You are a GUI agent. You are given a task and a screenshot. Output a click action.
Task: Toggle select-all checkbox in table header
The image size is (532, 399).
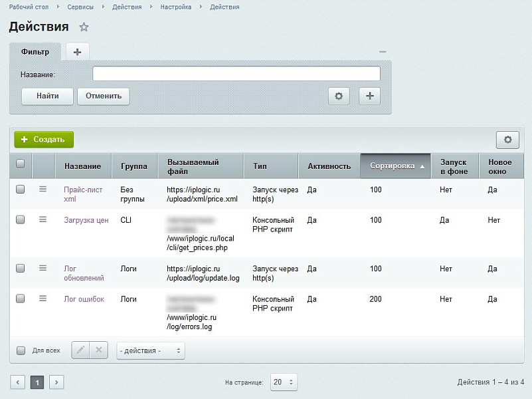pyautogui.click(x=21, y=164)
